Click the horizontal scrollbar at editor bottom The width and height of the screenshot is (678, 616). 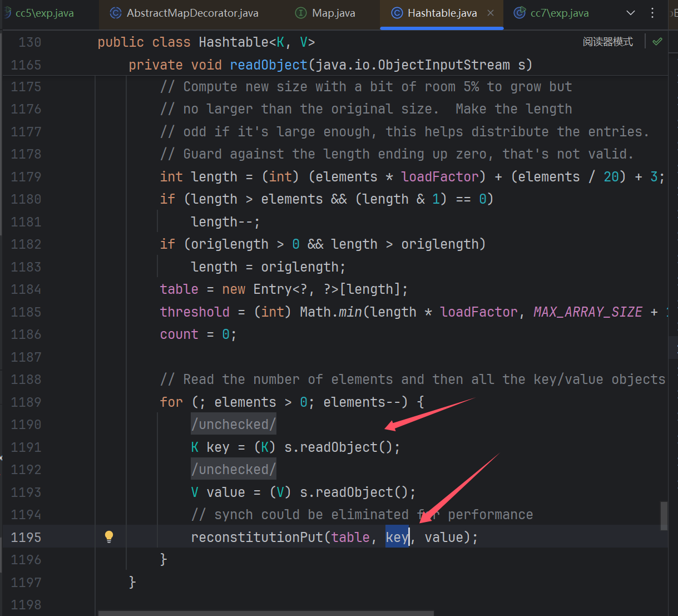click(266, 613)
